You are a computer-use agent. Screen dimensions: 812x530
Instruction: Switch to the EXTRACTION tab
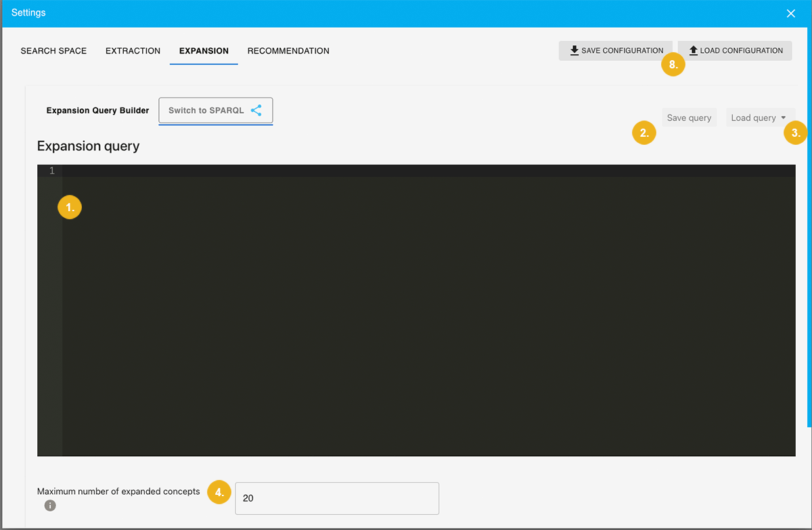(x=133, y=51)
